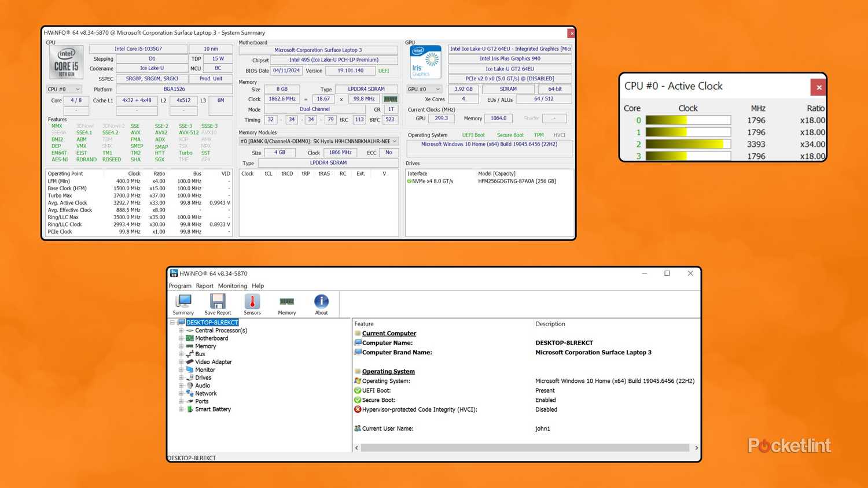Expand the Central Processor(s) tree node
Screen dimensions: 868x488
point(181,330)
